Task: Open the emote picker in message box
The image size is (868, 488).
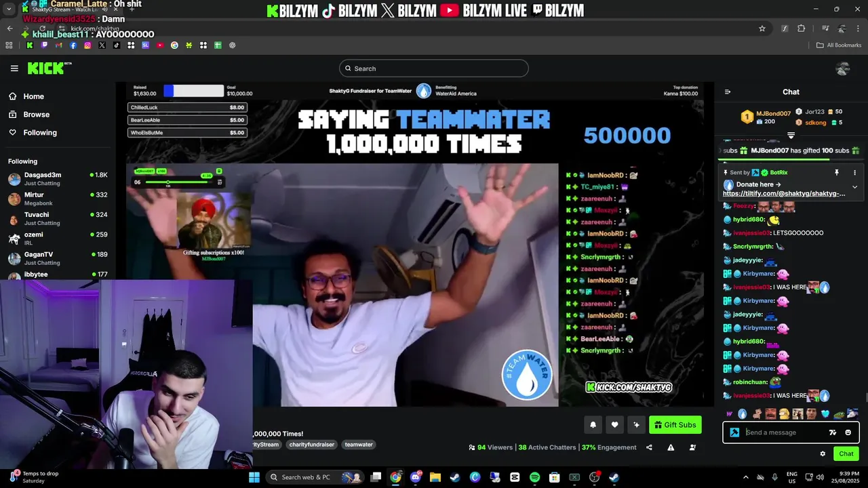Action: [848, 432]
